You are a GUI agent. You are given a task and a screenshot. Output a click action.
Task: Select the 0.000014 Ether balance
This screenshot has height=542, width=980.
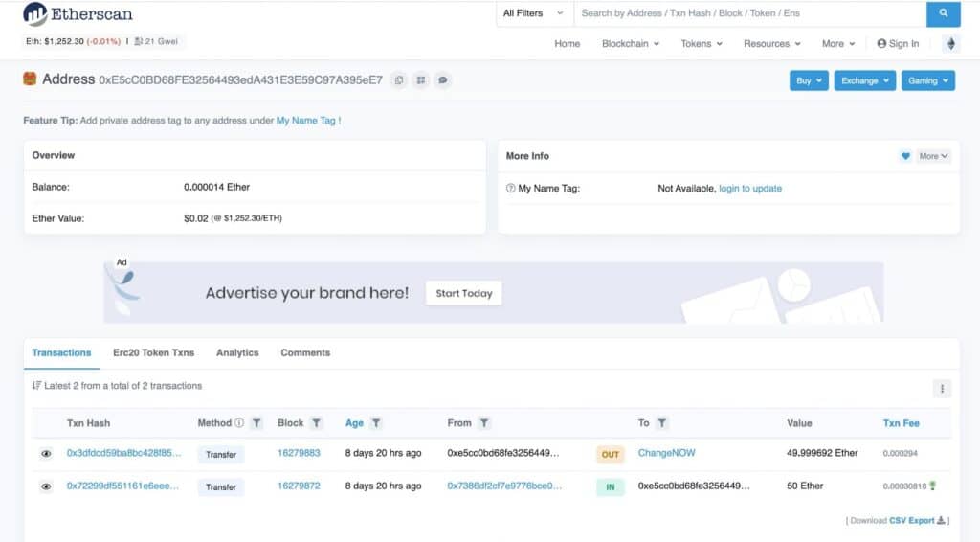pyautogui.click(x=217, y=187)
